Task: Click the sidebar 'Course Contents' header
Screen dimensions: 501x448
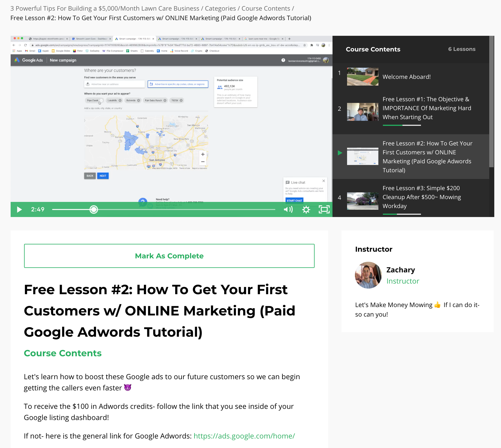Action: tap(373, 49)
